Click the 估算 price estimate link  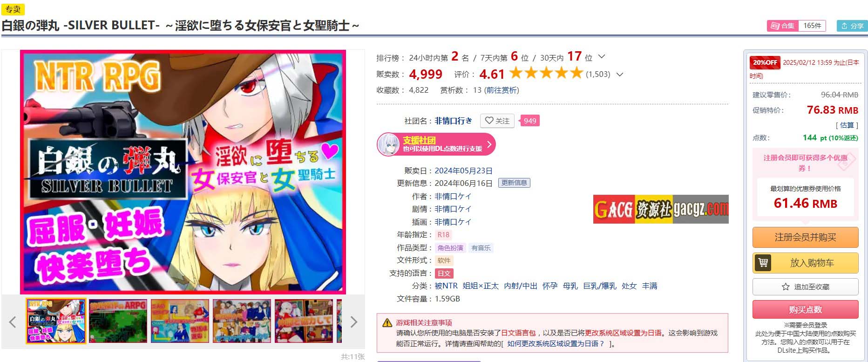click(x=847, y=125)
